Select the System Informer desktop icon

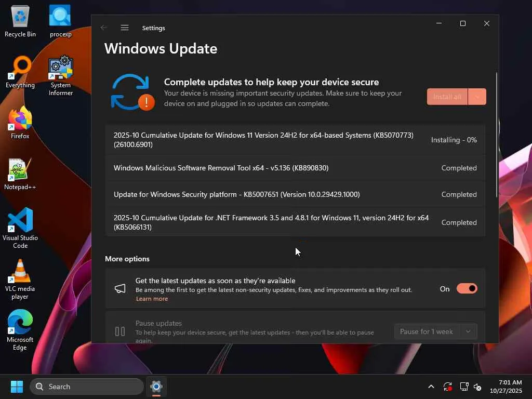[60, 75]
